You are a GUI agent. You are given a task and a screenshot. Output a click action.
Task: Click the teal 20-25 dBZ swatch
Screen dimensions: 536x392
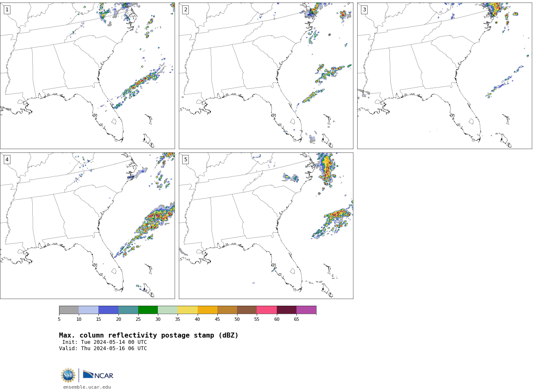[128, 310]
